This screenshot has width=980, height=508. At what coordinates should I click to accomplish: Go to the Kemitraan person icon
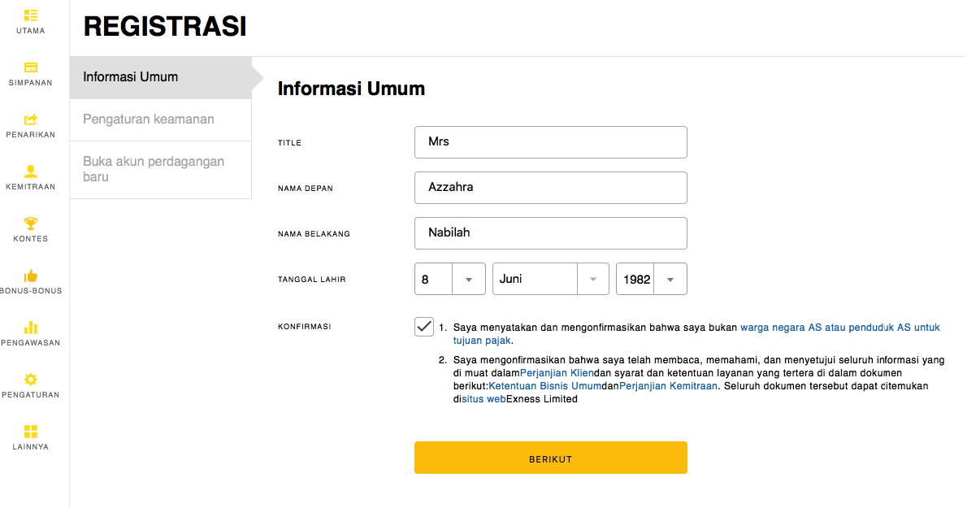31,172
